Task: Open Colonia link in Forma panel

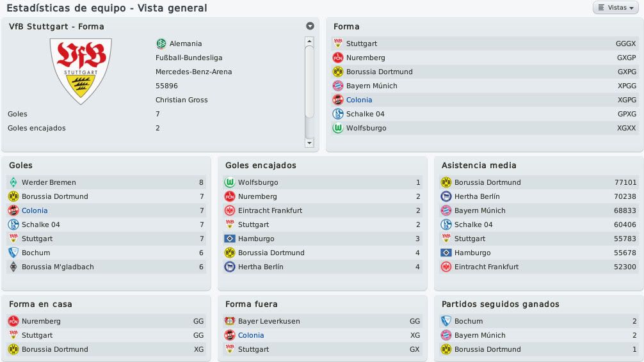Action: [359, 100]
